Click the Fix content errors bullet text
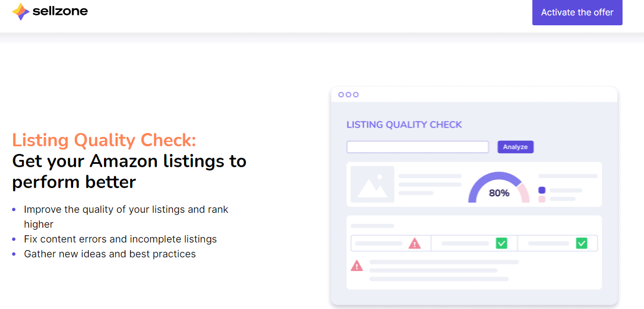The width and height of the screenshot is (644, 309). pos(120,239)
